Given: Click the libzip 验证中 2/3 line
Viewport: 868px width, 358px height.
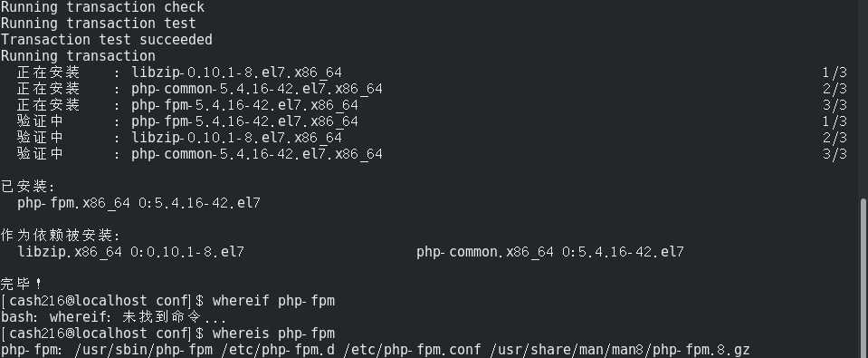Looking at the screenshot, I should [x=432, y=138].
